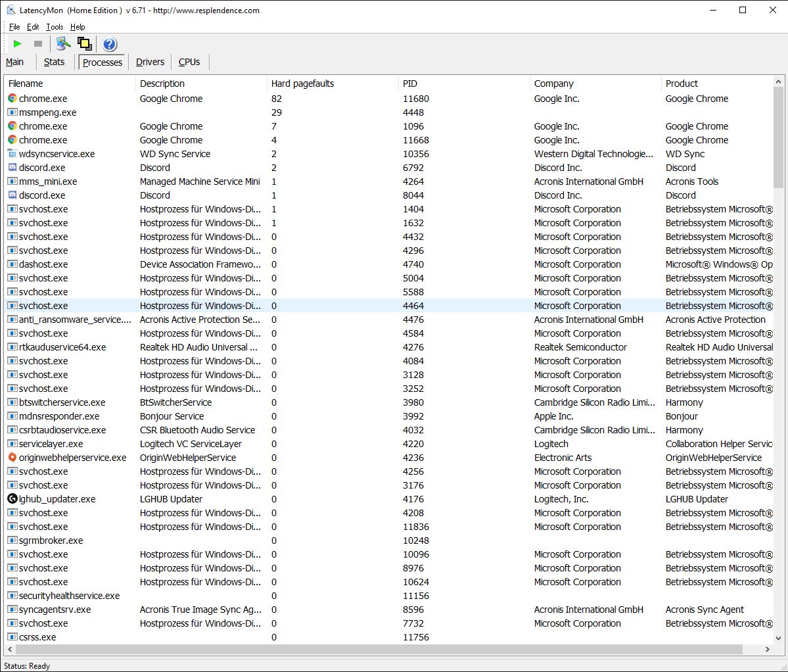788x672 pixels.
Task: Click the Chrome icon for PID 11668
Action: point(12,140)
